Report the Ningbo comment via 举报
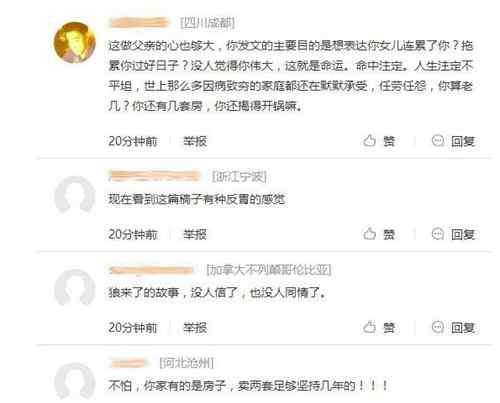Image resolution: width=500 pixels, height=403 pixels. coord(195,234)
